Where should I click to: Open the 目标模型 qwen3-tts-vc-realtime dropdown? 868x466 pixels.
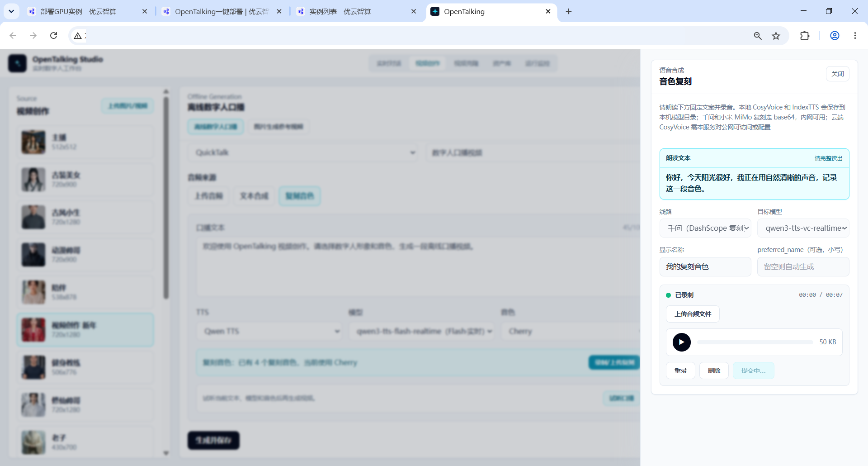click(x=803, y=228)
